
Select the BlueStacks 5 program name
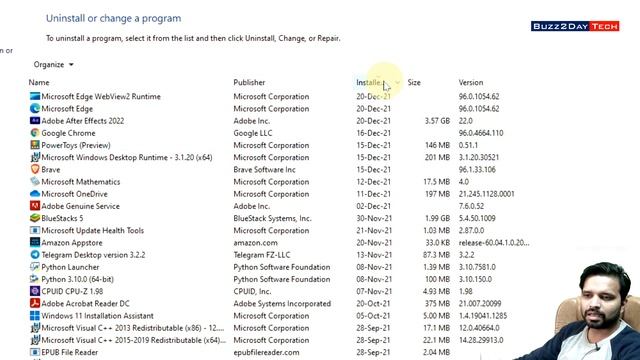62,218
